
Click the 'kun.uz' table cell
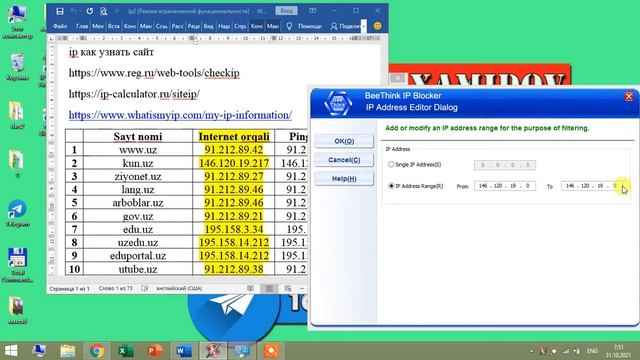138,163
